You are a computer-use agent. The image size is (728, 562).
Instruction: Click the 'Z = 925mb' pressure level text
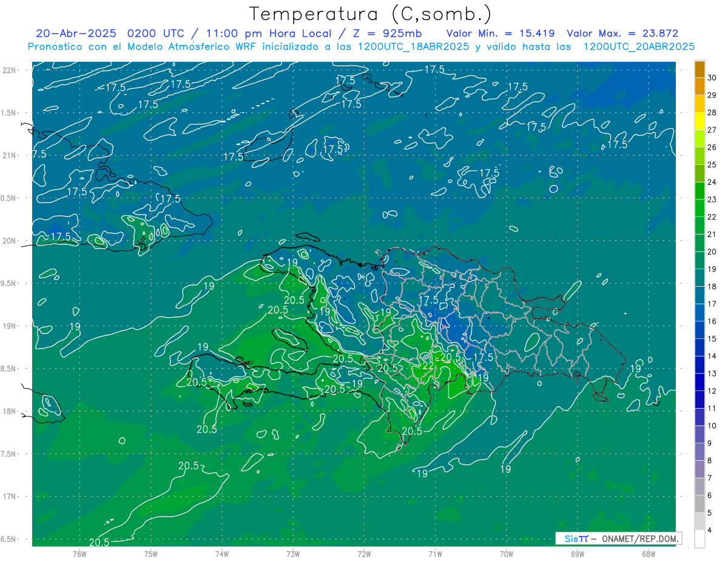tap(387, 33)
